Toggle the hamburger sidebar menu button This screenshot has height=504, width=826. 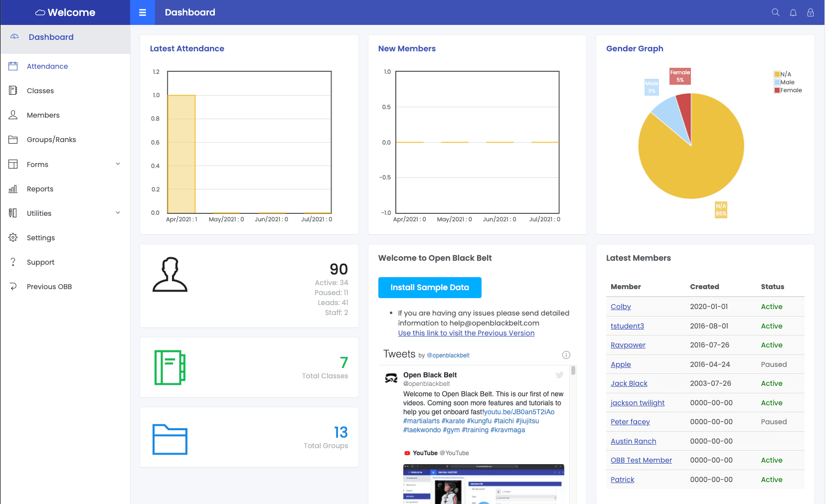(143, 12)
